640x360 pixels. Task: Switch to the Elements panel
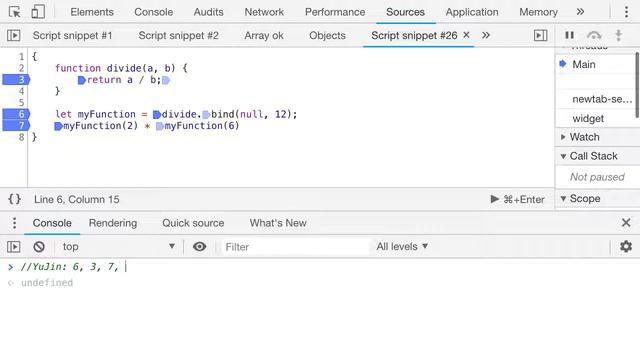(x=92, y=12)
